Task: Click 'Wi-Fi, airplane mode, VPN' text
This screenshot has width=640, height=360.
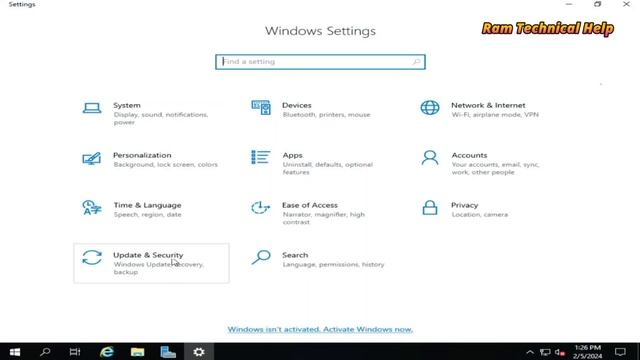Action: 495,115
